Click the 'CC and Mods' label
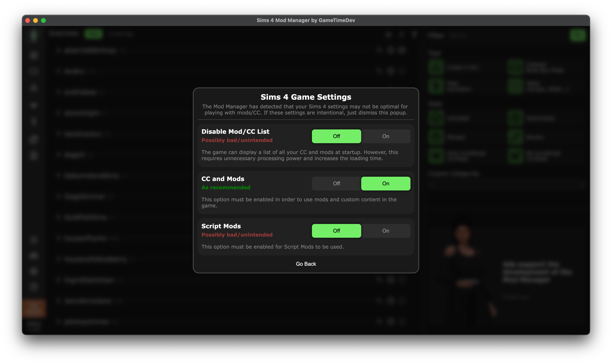The image size is (612, 364). click(x=223, y=179)
